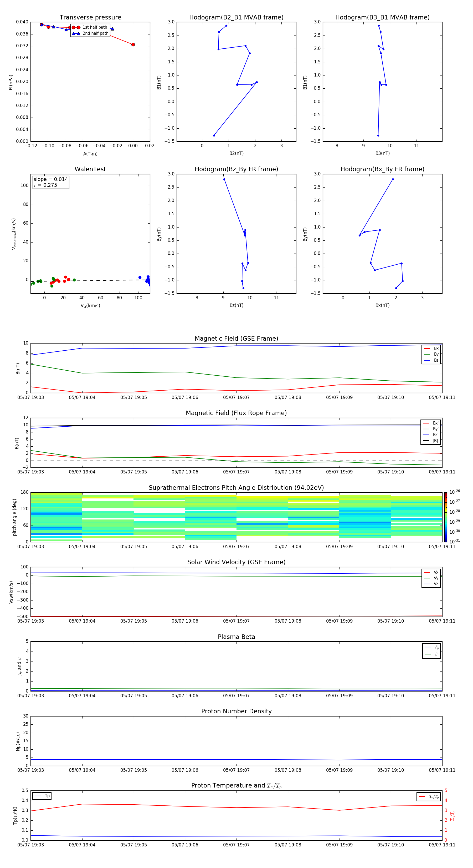Viewport: 473px width, 868px height.
Task: Select the "Np(#/cc)" y-axis label
Action: click(x=18, y=741)
